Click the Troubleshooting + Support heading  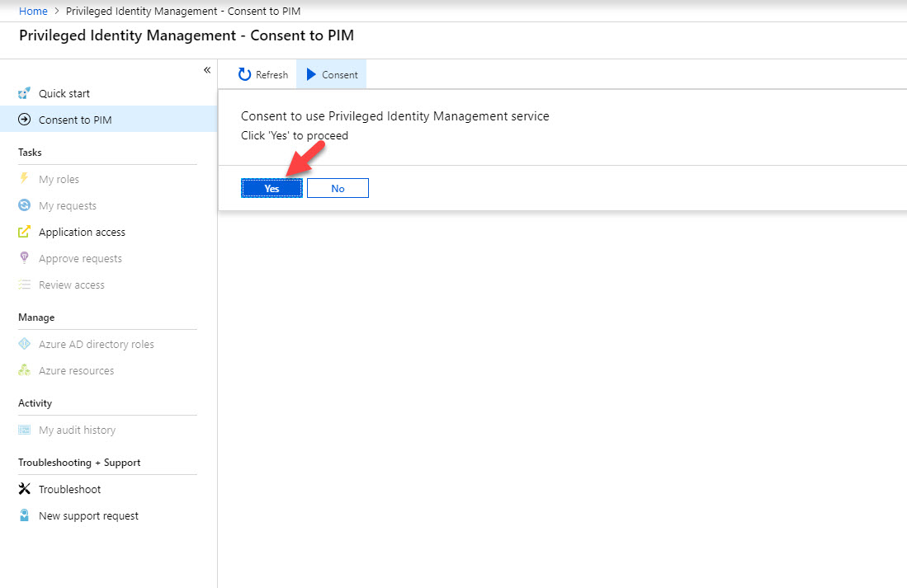click(79, 463)
